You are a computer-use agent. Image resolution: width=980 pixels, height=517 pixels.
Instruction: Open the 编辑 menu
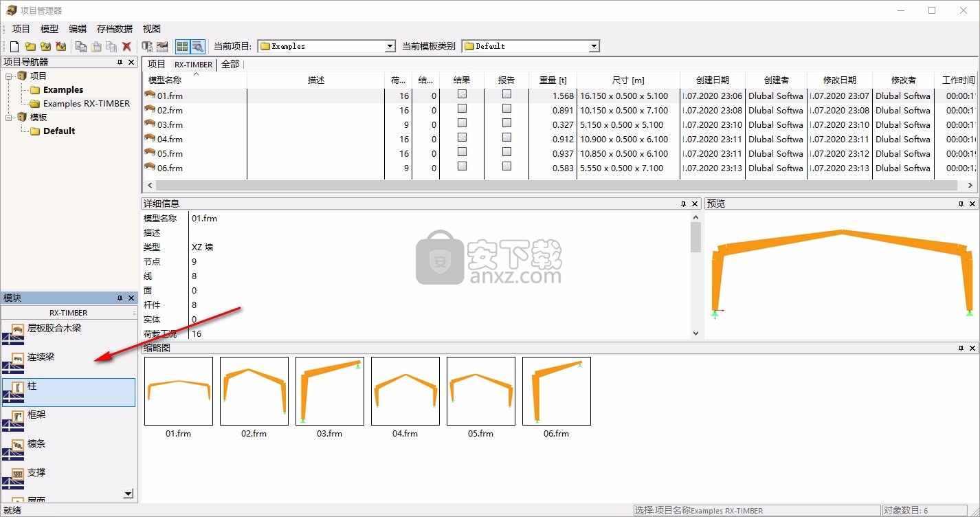tap(78, 29)
